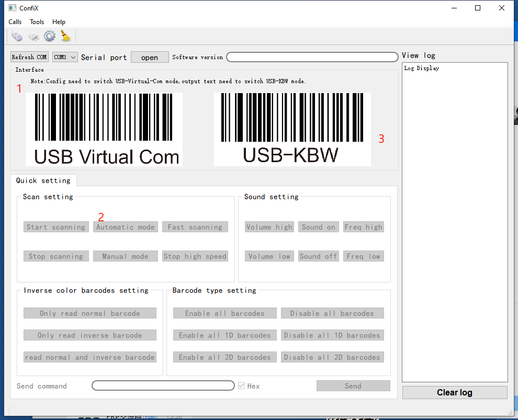Click the Automatic mode button
518x420 pixels.
(126, 227)
